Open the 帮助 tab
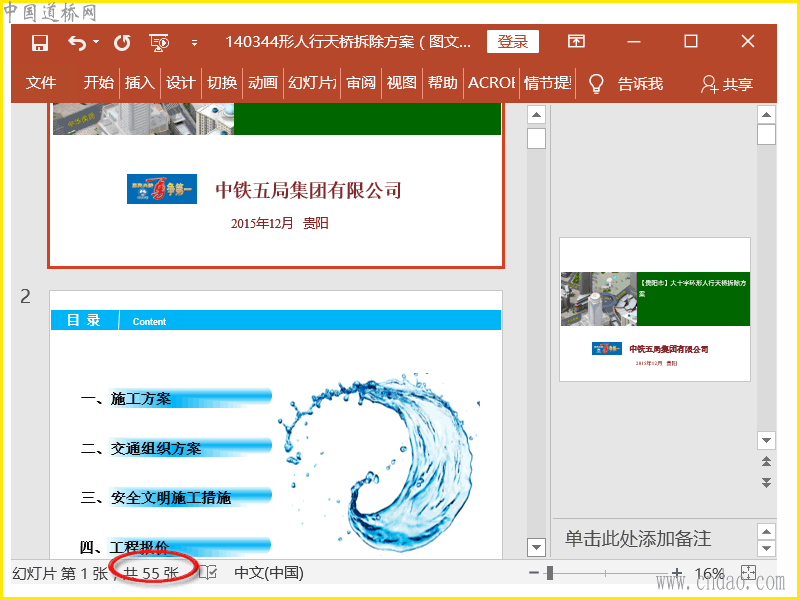This screenshot has width=800, height=600. tap(442, 83)
